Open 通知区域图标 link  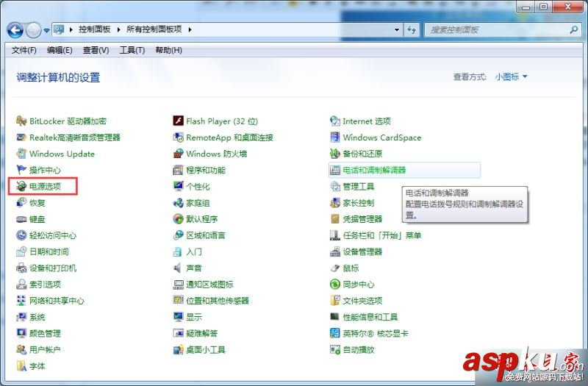[x=209, y=285]
